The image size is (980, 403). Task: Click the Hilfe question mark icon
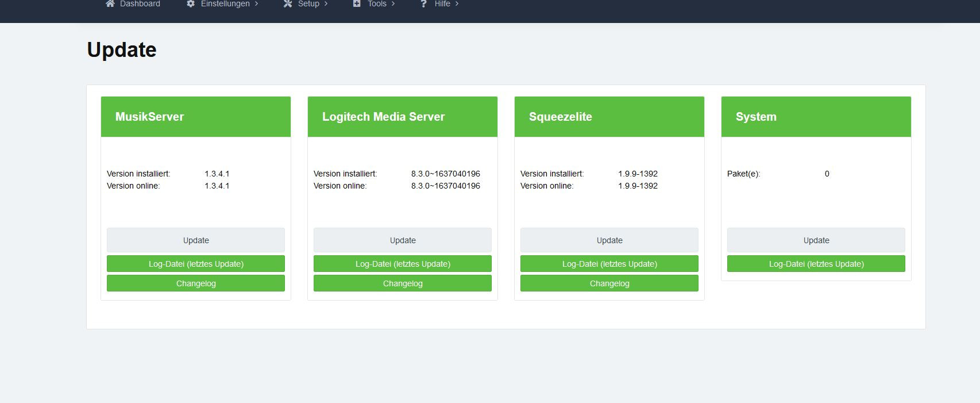tap(423, 4)
